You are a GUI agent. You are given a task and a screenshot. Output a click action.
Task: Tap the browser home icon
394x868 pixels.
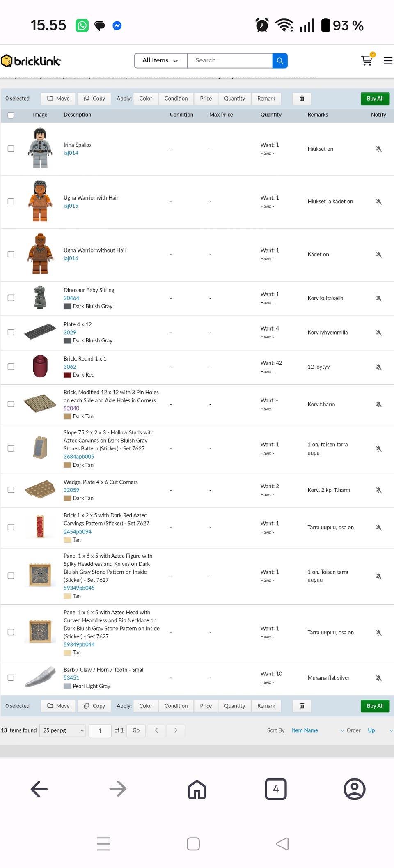pyautogui.click(x=197, y=789)
